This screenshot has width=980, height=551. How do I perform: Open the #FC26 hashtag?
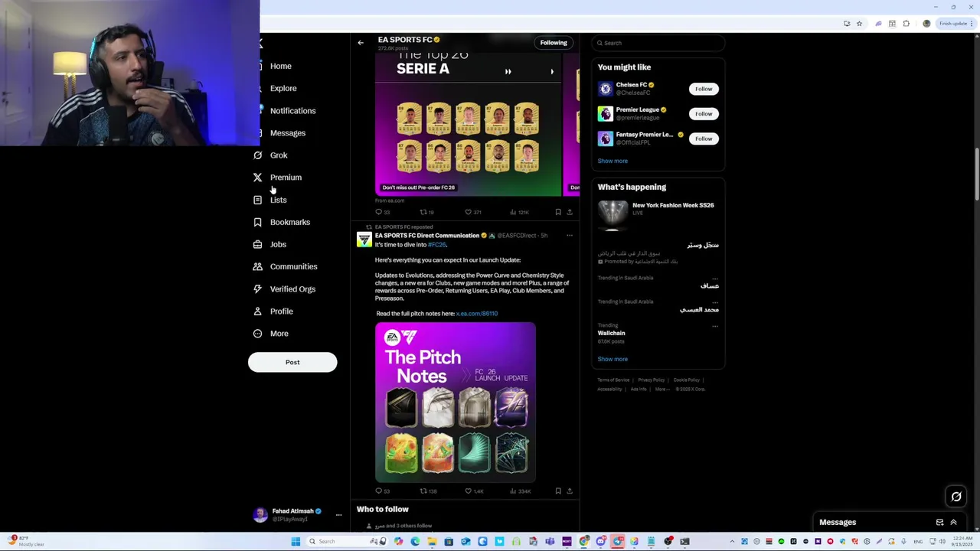point(436,245)
